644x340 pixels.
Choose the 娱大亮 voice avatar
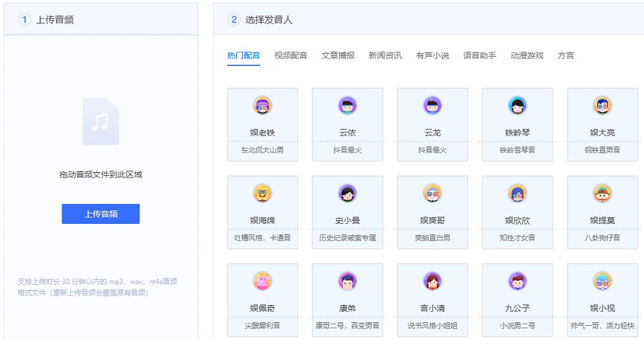602,106
